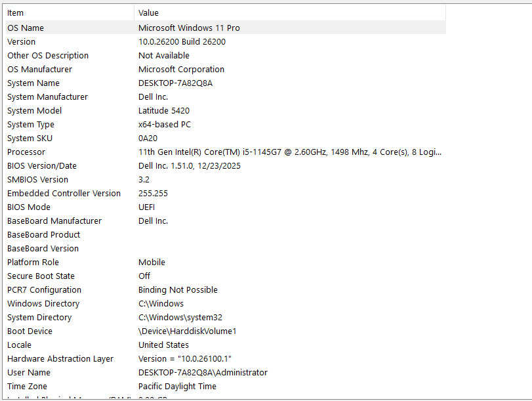Click the System Name value DESKTOP-7A82Q8A
This screenshot has height=401, width=532.
click(175, 83)
